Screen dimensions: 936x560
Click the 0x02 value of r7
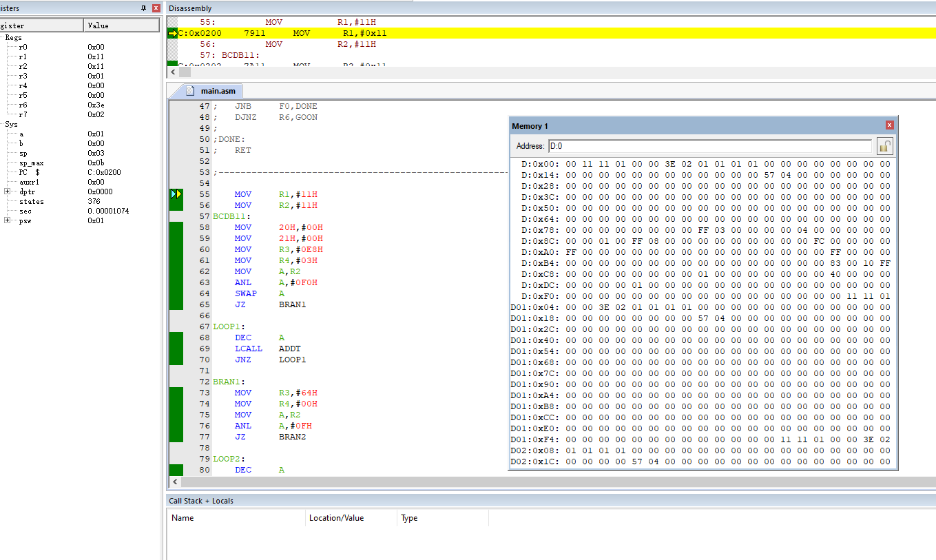[96, 114]
